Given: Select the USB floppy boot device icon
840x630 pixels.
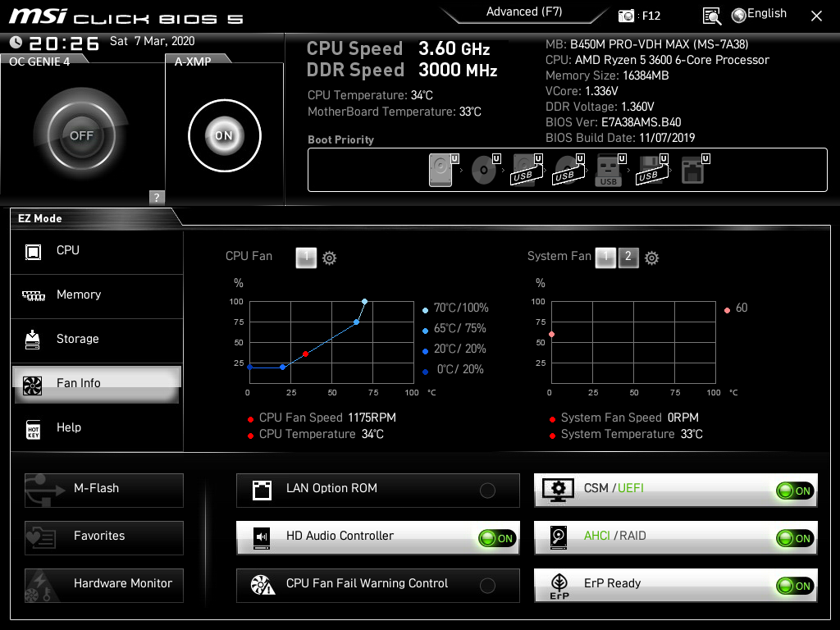Looking at the screenshot, I should [x=651, y=171].
